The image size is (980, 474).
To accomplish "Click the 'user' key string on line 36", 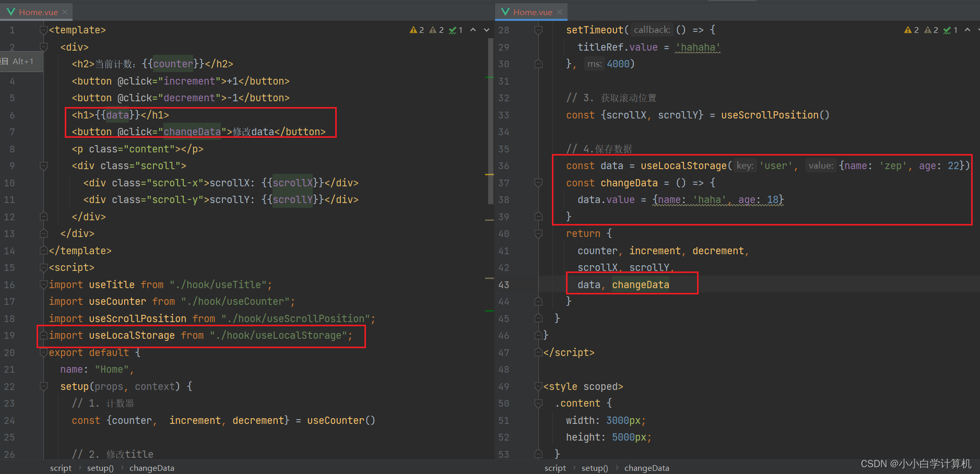I will click(775, 166).
